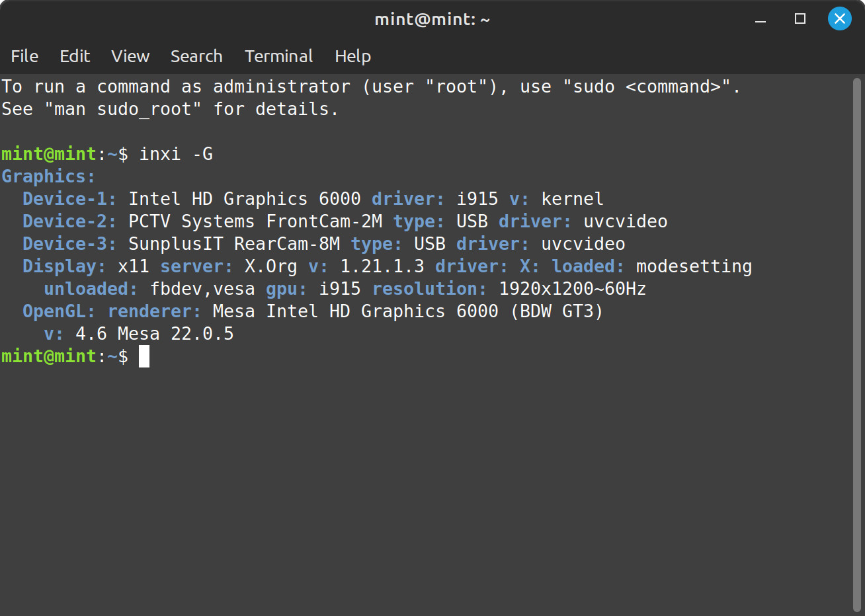Click the 'OpenGL:' label
This screenshot has width=865, height=616.
tap(59, 311)
